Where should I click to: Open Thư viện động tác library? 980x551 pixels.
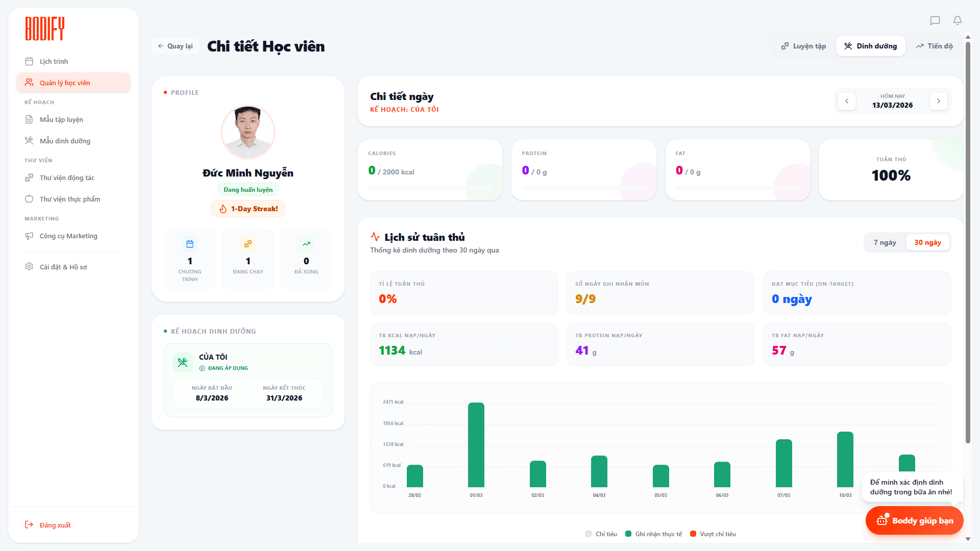(x=67, y=178)
